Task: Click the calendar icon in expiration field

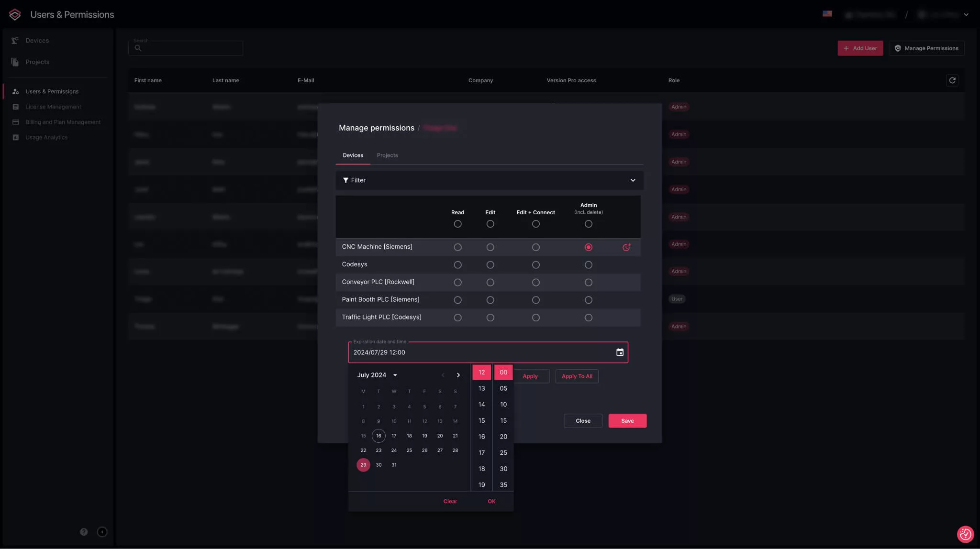Action: (620, 352)
